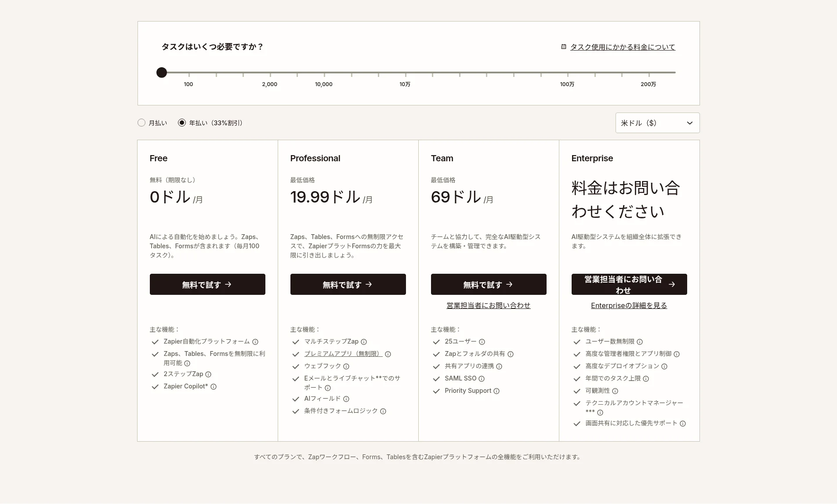Click the 2,000 tick label on slider
This screenshot has width=837, height=504.
tap(270, 84)
